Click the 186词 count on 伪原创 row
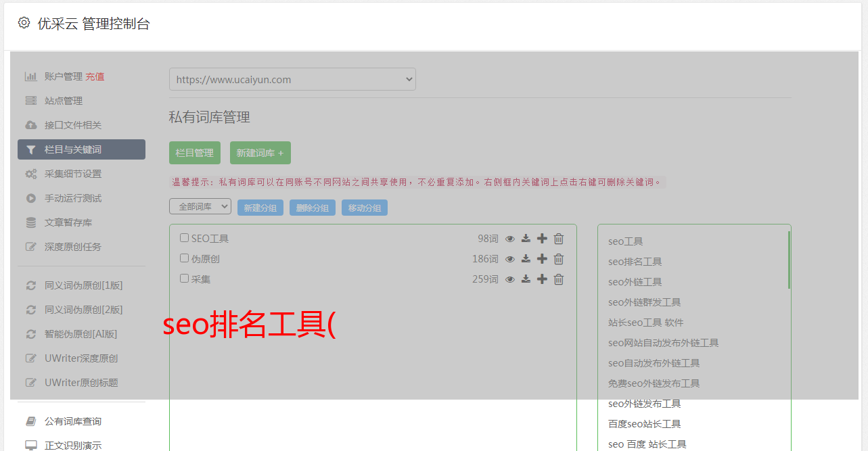Screen dimensions: 868x451 point(486,259)
